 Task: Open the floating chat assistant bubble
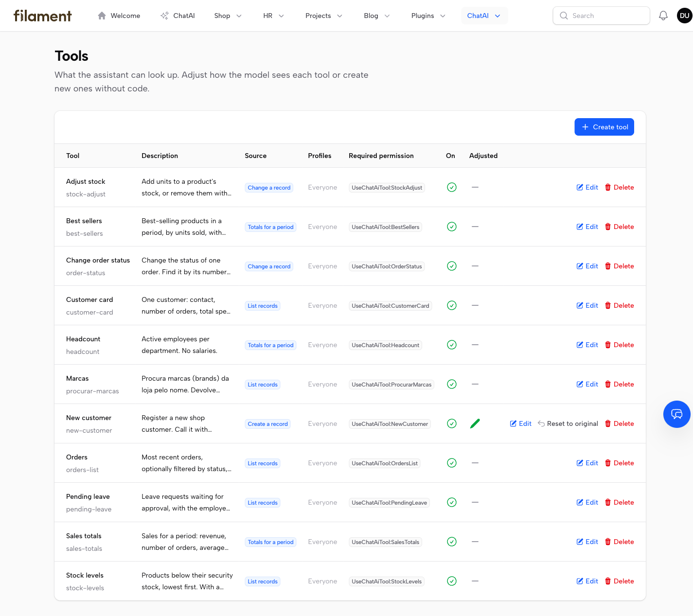677,414
